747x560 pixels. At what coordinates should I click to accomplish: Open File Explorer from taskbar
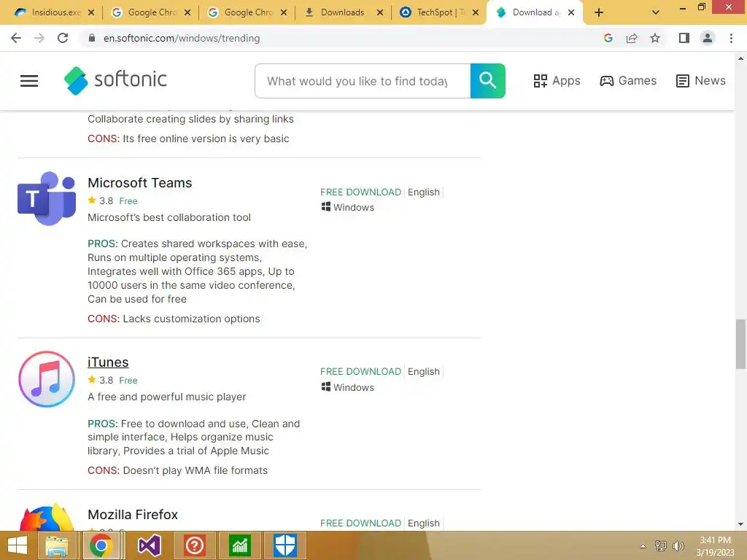tap(57, 545)
